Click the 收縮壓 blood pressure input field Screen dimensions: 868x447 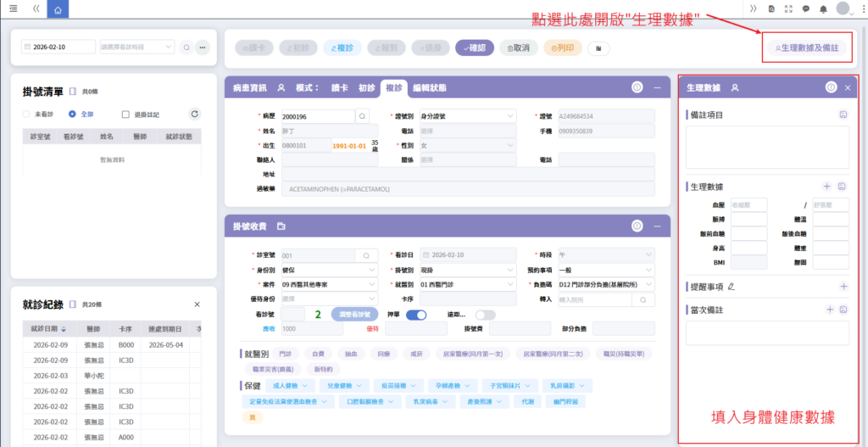tap(748, 204)
